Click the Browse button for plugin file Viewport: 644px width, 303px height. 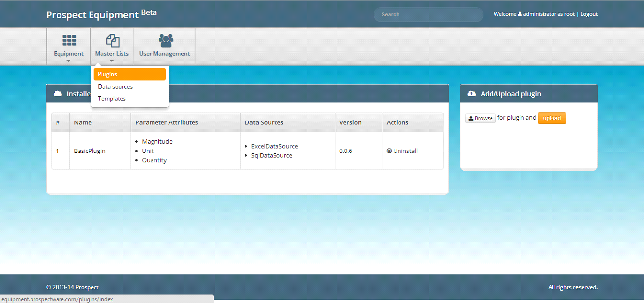[481, 118]
